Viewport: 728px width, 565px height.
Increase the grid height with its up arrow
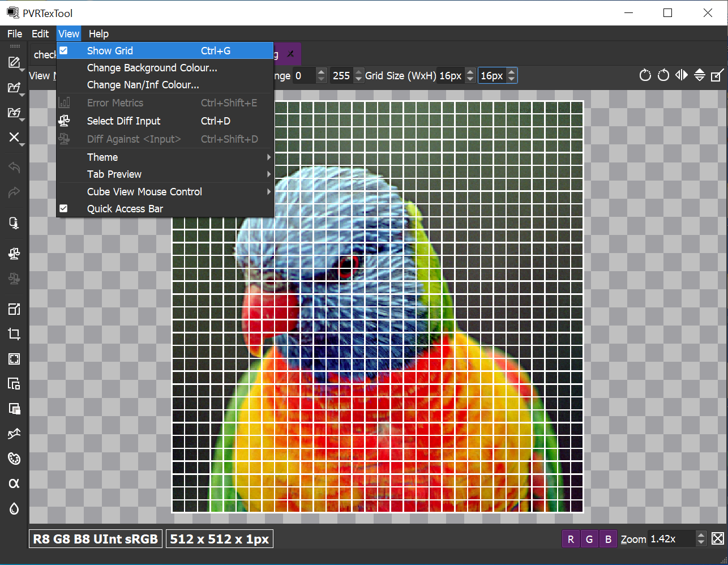[x=511, y=72]
